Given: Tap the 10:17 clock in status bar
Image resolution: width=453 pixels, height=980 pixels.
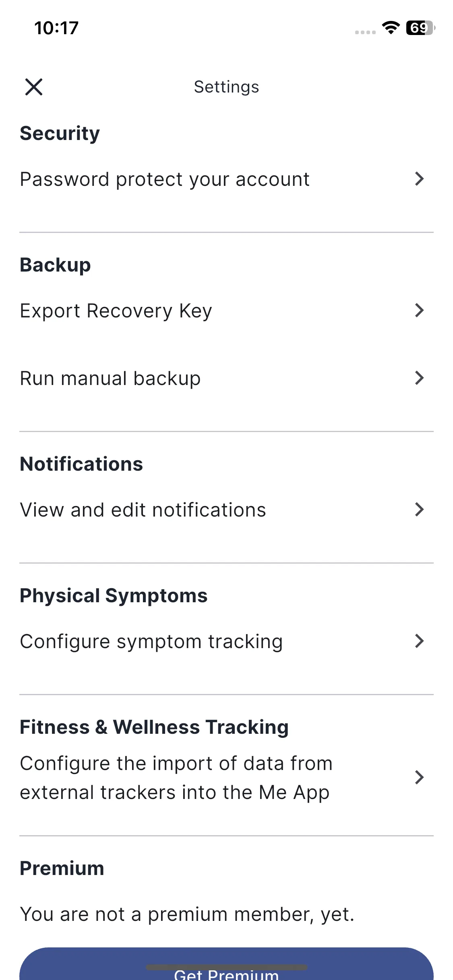Looking at the screenshot, I should [x=56, y=28].
